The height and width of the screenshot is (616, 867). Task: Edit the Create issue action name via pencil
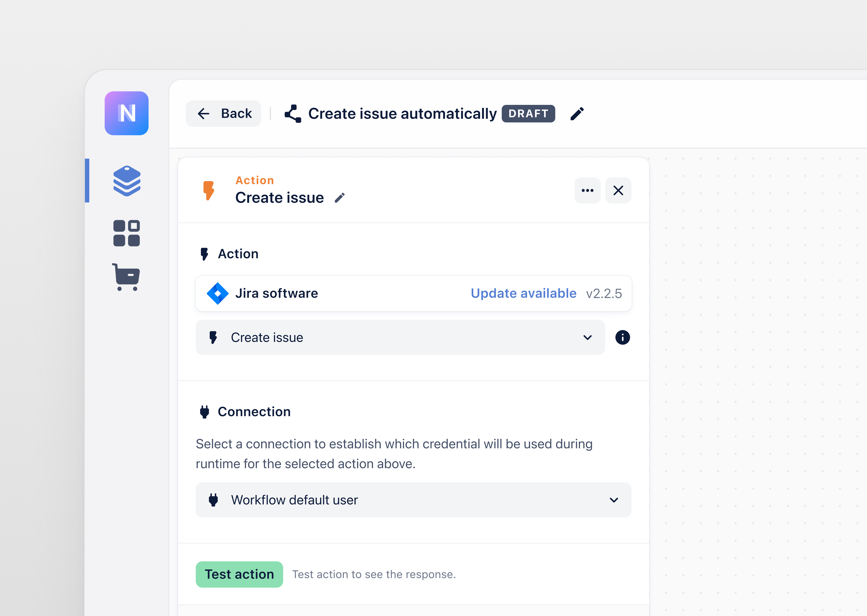tap(340, 197)
